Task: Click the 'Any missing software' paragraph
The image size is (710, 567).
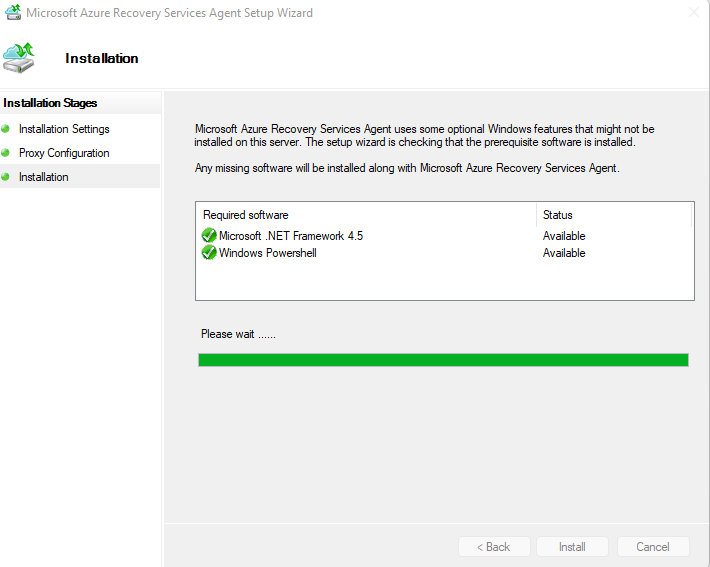Action: coord(407,168)
